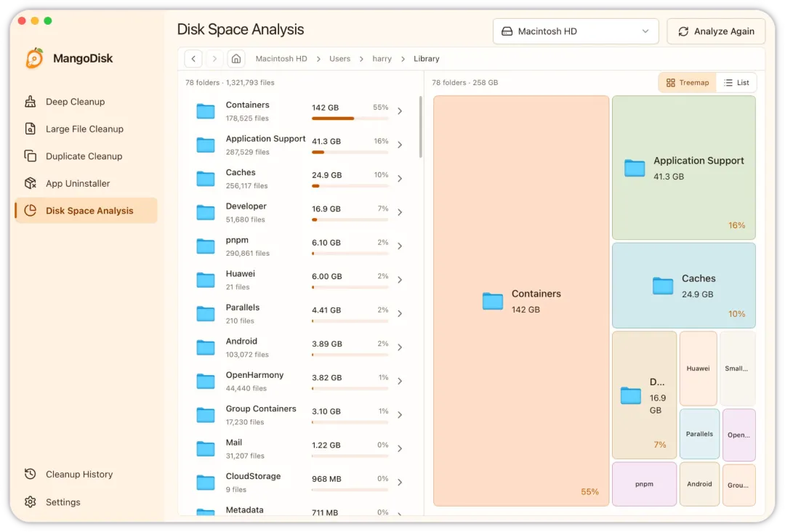The width and height of the screenshot is (785, 532).
Task: Open Deep Cleanup broom icon
Action: tap(30, 102)
